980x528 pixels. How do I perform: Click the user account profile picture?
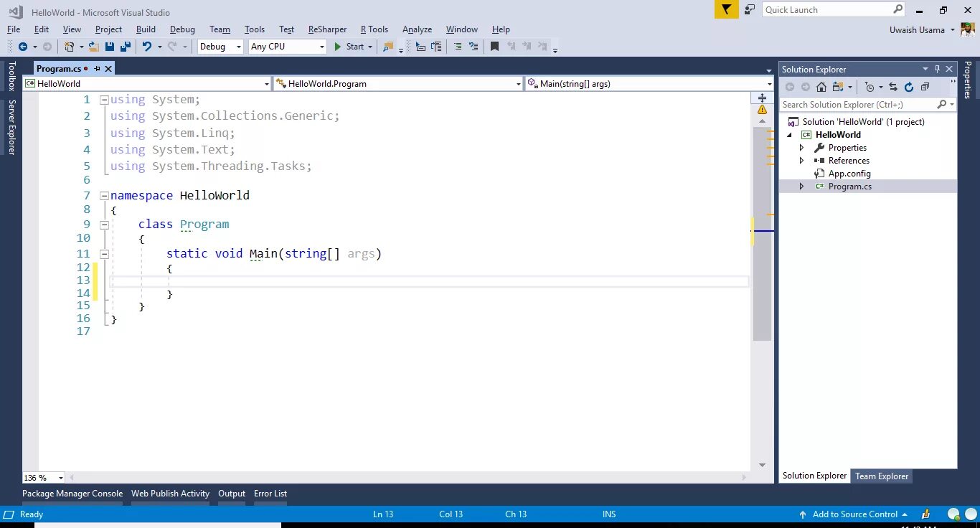[x=968, y=29]
